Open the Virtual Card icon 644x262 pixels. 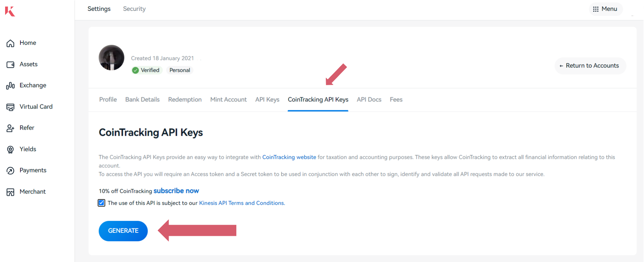[x=11, y=107]
